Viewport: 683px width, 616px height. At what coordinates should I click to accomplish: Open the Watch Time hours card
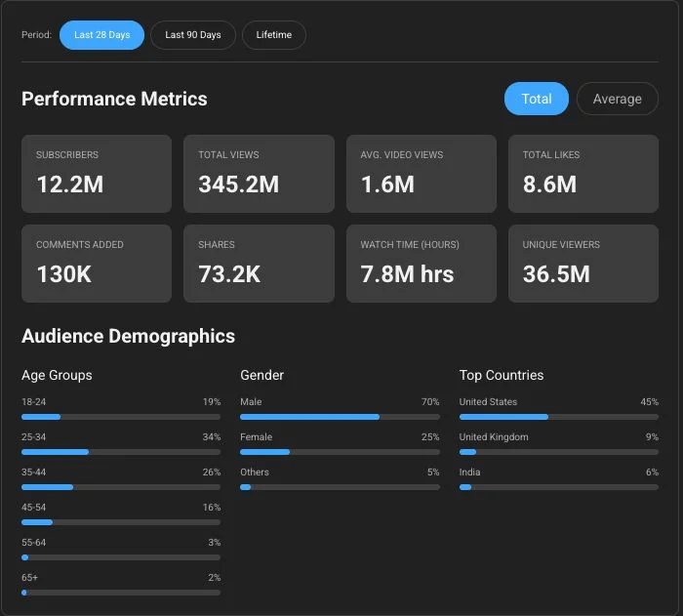(422, 264)
